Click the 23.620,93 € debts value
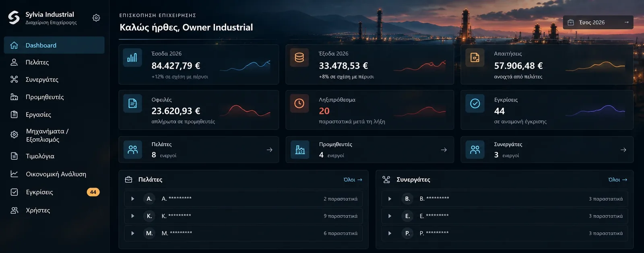 click(x=176, y=111)
